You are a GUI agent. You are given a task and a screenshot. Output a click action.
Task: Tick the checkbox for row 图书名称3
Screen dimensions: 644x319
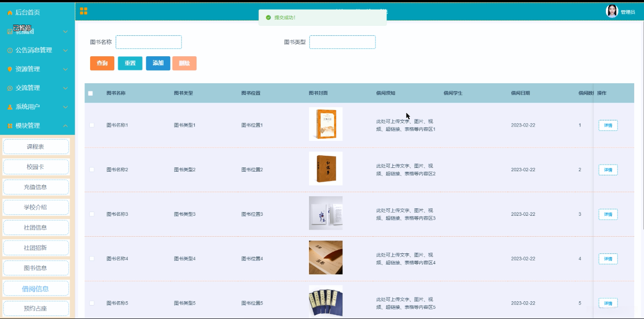pyautogui.click(x=92, y=214)
